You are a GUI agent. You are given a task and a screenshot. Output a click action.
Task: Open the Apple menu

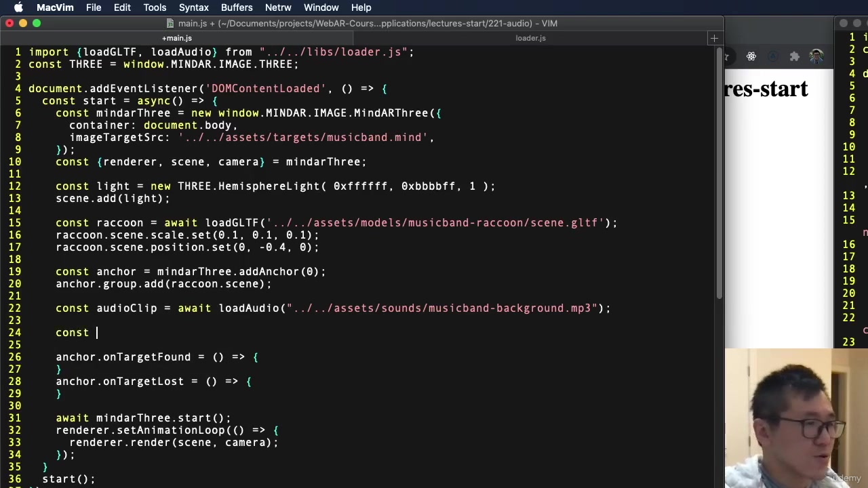point(18,7)
